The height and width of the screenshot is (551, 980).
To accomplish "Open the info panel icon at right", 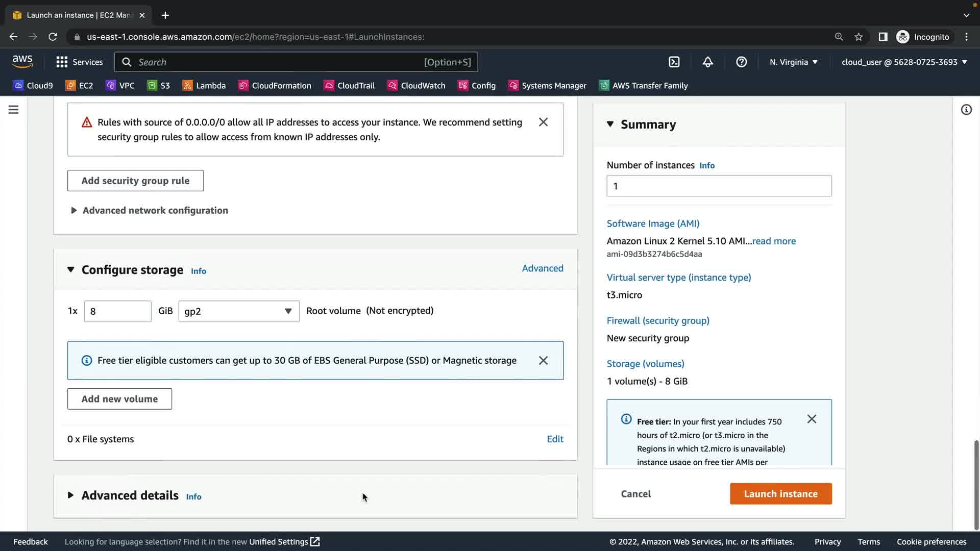I will 966,110.
